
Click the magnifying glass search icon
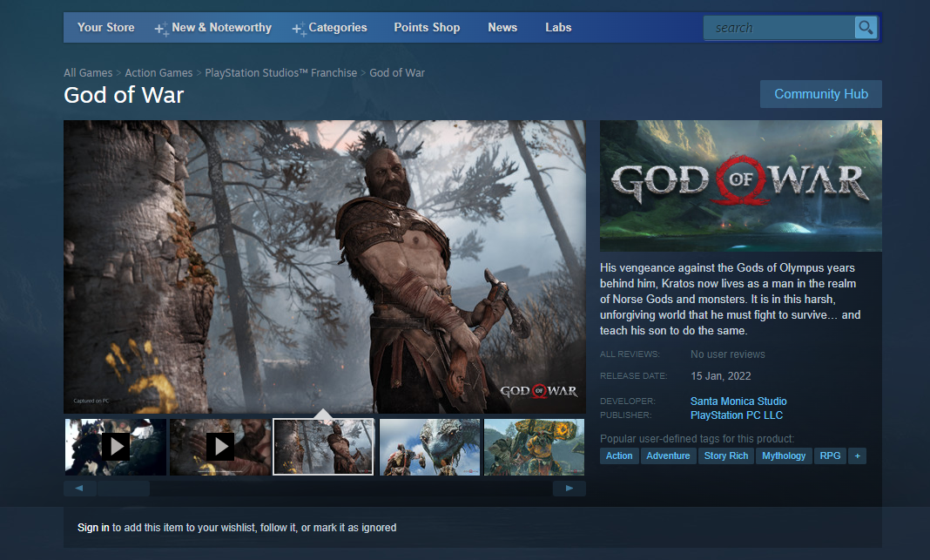866,28
